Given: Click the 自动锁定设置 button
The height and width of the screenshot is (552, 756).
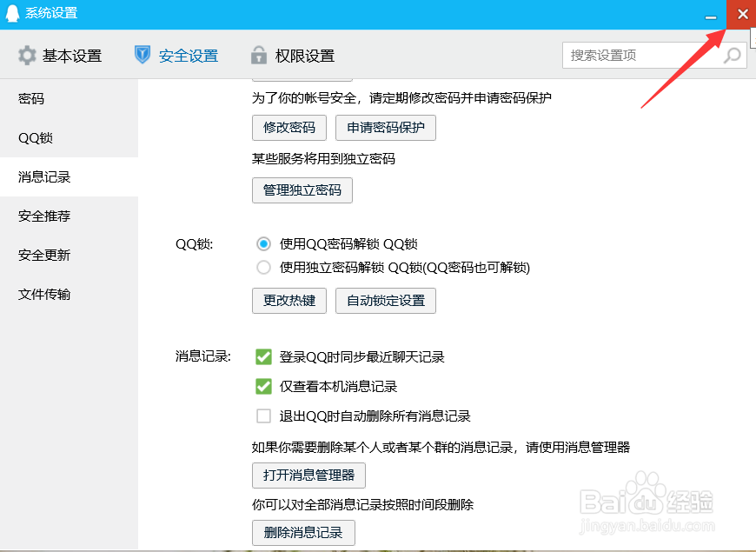Looking at the screenshot, I should pos(386,301).
